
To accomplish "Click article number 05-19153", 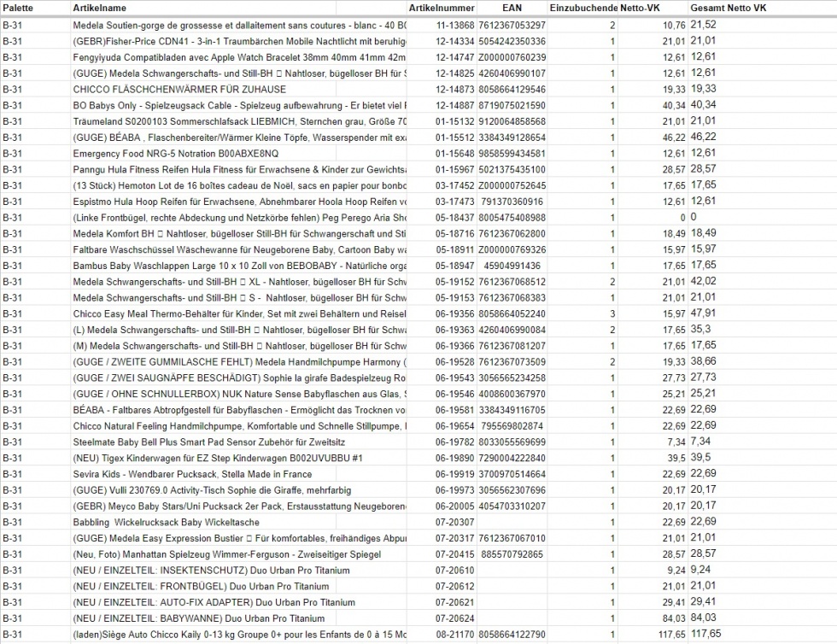I will [454, 297].
